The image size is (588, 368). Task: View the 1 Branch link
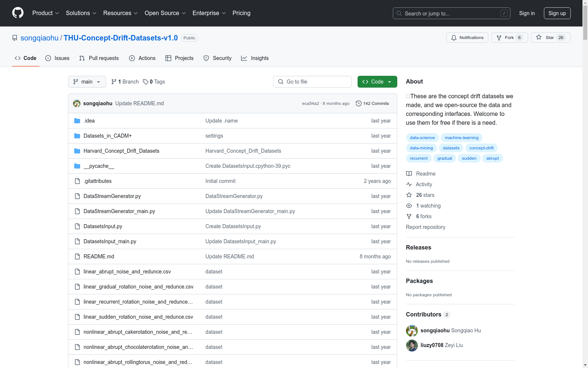tap(125, 82)
